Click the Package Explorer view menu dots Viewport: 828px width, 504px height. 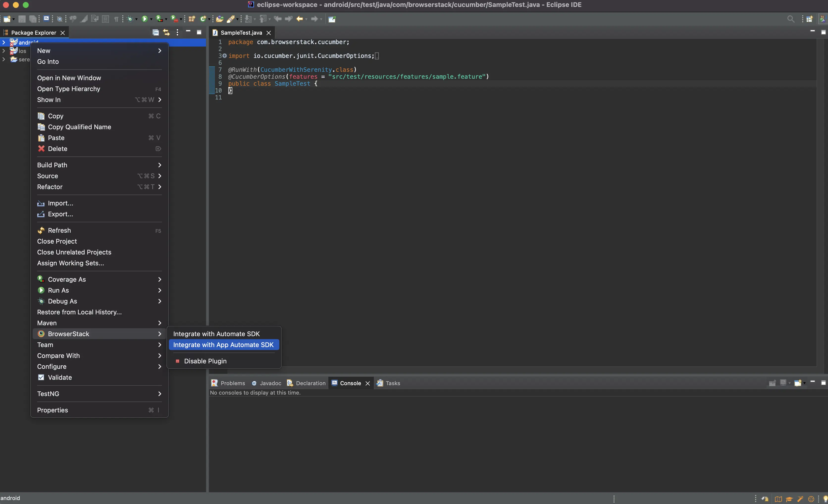coord(178,32)
